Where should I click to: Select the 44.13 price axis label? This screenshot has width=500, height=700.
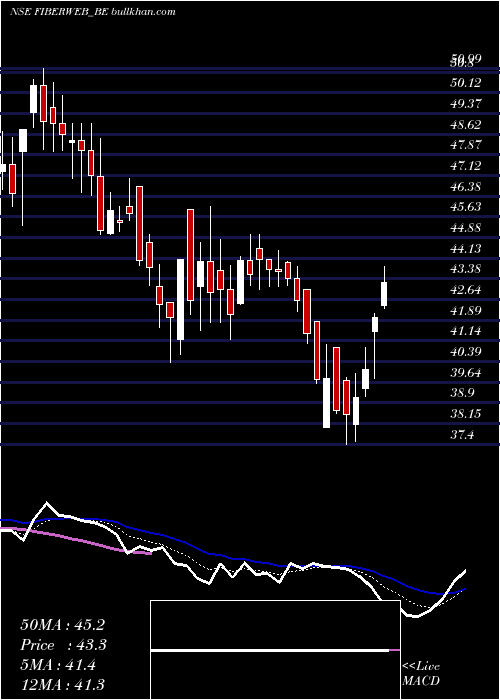(x=466, y=249)
